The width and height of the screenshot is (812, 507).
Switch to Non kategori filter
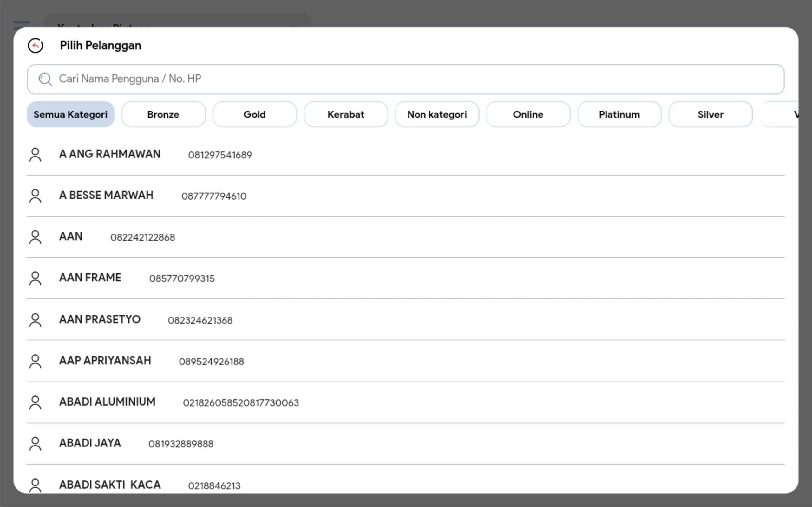point(437,114)
